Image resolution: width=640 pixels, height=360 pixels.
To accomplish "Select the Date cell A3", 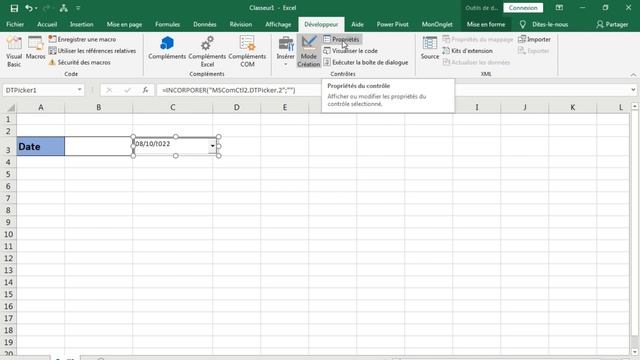I will 40,146.
